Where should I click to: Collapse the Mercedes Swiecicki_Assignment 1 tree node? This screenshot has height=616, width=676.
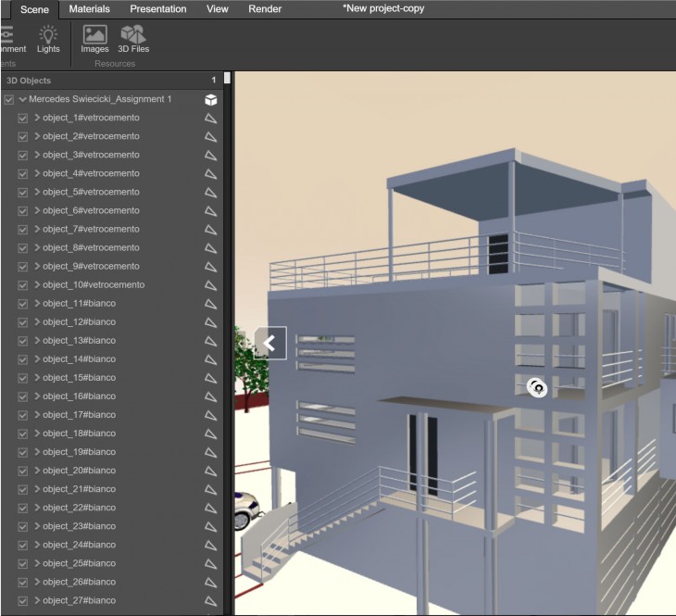point(22,100)
